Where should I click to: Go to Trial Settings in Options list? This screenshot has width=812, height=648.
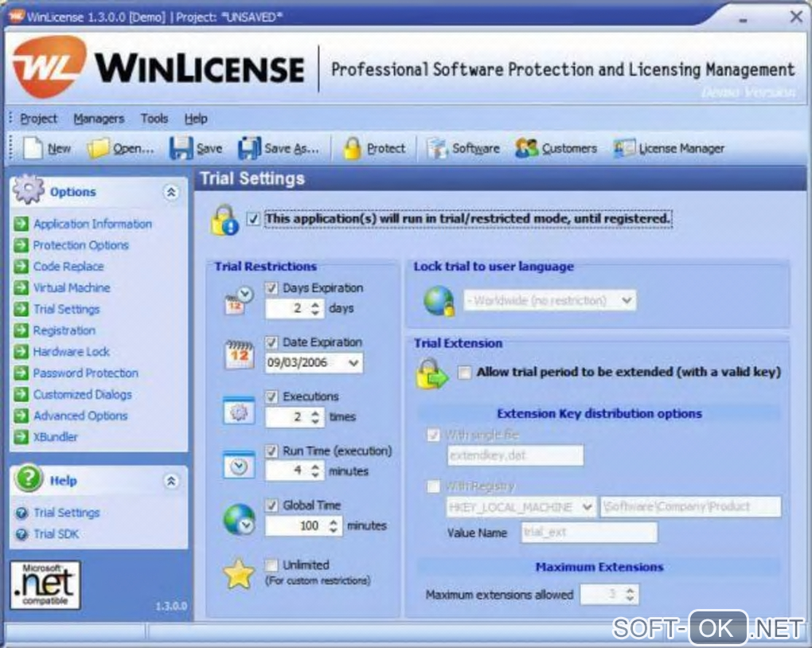point(66,309)
